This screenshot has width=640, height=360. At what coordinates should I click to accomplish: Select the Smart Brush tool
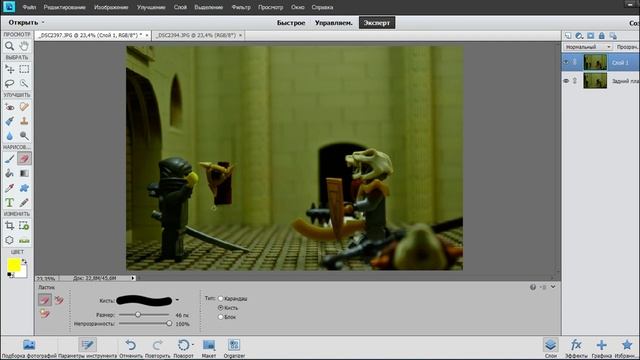(9, 121)
